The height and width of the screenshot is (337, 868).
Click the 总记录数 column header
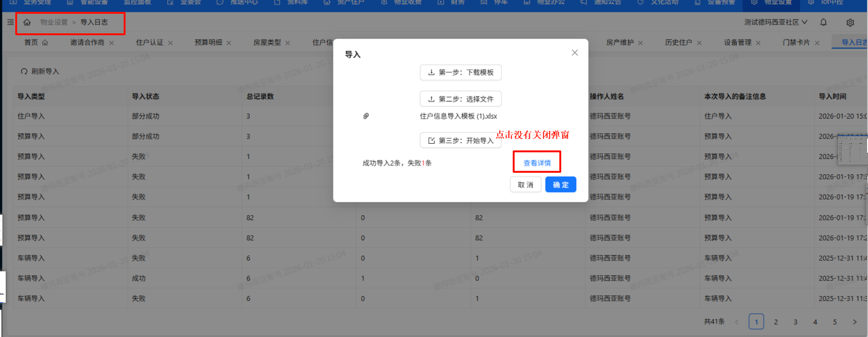(x=260, y=97)
